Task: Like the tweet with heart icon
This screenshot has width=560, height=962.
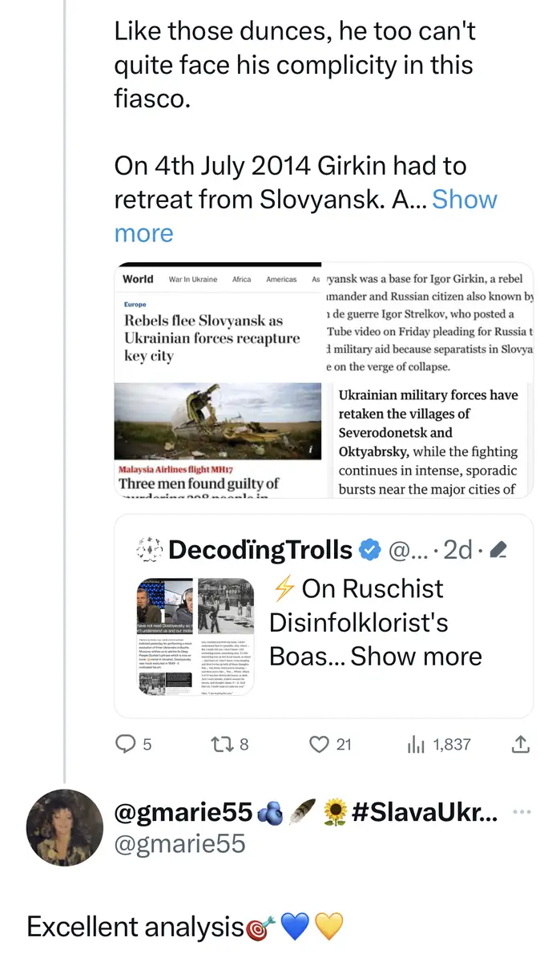Action: click(x=320, y=744)
